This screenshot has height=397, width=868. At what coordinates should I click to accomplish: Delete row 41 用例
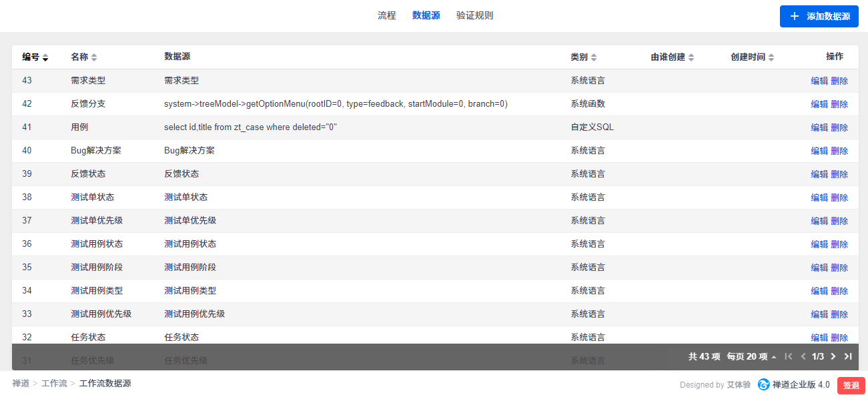839,127
